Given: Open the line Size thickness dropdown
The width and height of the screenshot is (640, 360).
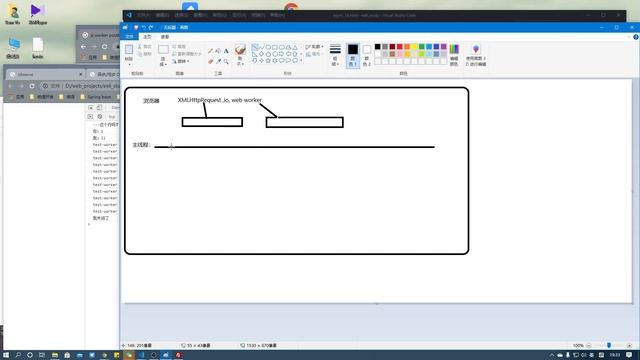Looking at the screenshot, I should coord(335,55).
